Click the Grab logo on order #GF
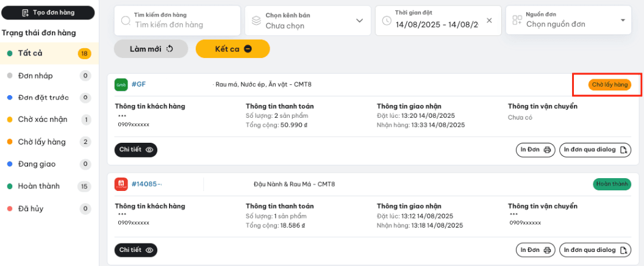The height and width of the screenshot is (266, 644). pos(121,85)
